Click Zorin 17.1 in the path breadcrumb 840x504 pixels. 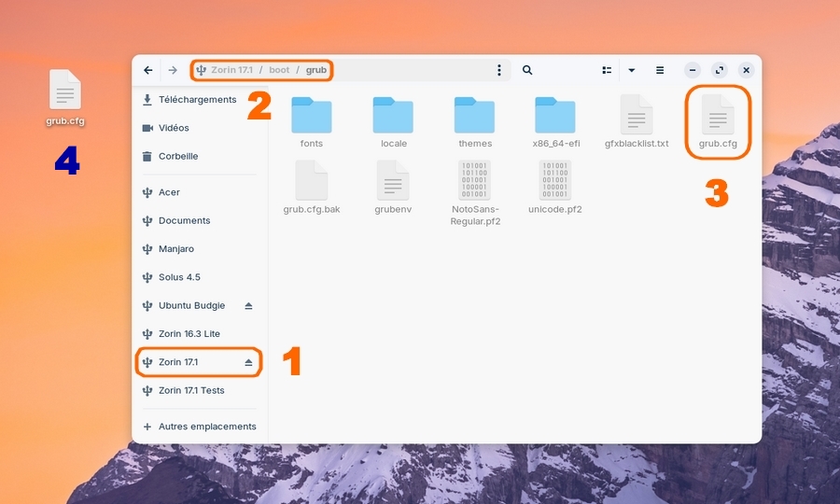230,70
